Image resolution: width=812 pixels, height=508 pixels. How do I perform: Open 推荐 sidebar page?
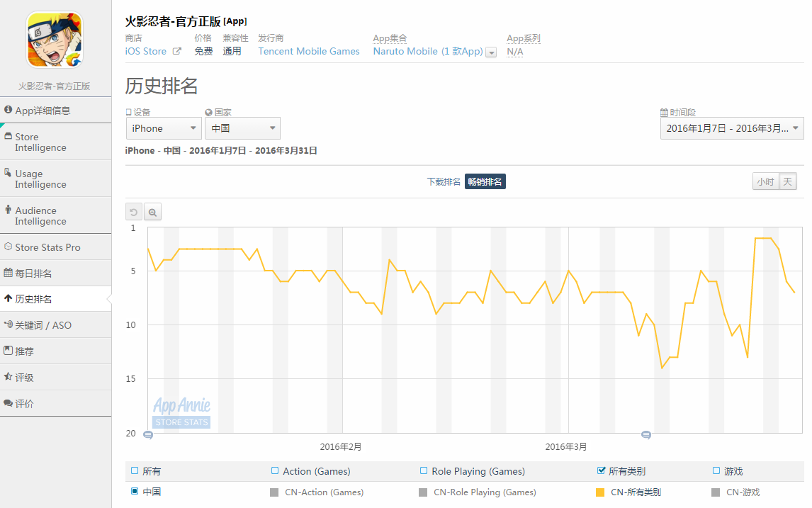pyautogui.click(x=55, y=351)
